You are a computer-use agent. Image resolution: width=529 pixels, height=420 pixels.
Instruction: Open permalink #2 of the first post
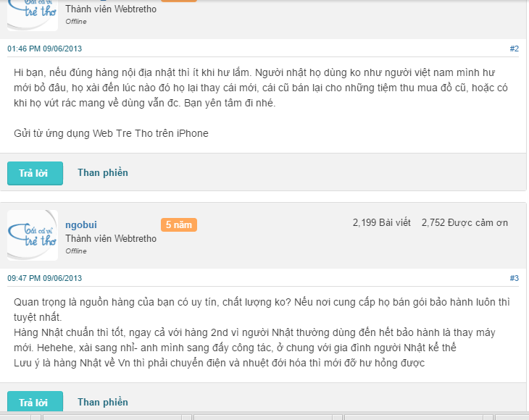(514, 49)
